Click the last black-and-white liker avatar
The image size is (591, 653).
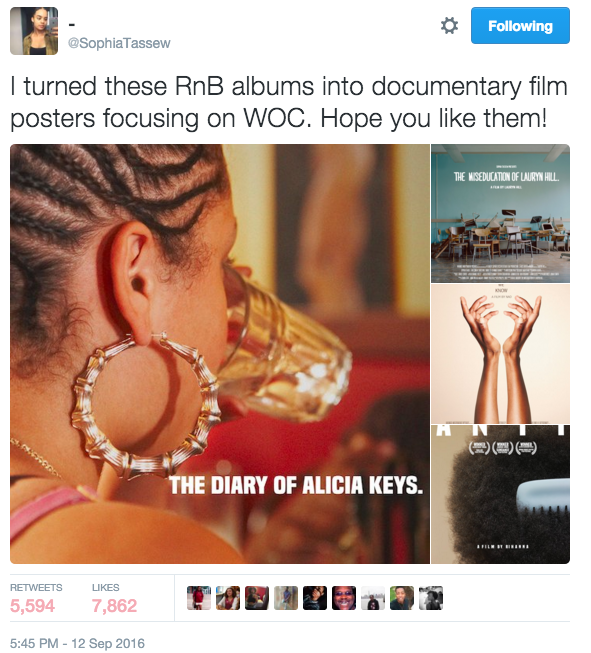click(431, 598)
